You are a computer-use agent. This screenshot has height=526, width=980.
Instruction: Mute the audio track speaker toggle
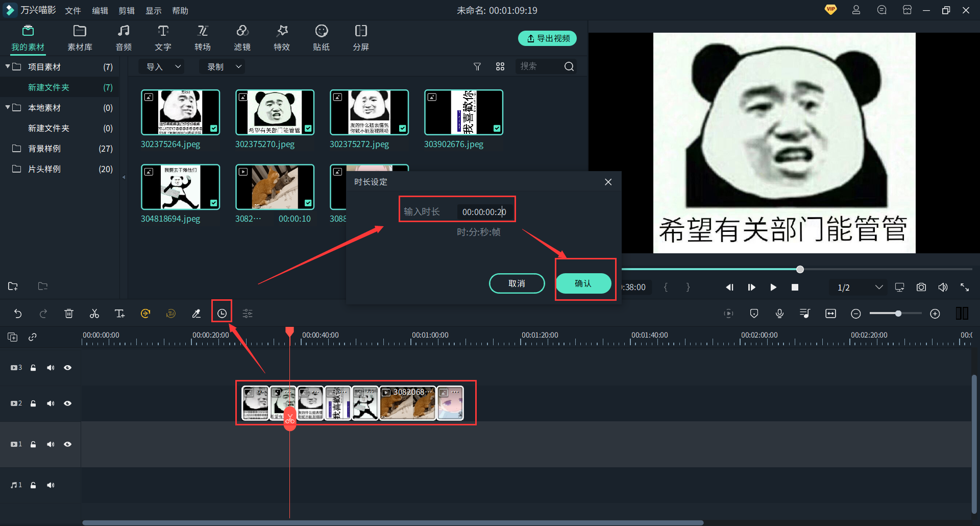point(51,485)
